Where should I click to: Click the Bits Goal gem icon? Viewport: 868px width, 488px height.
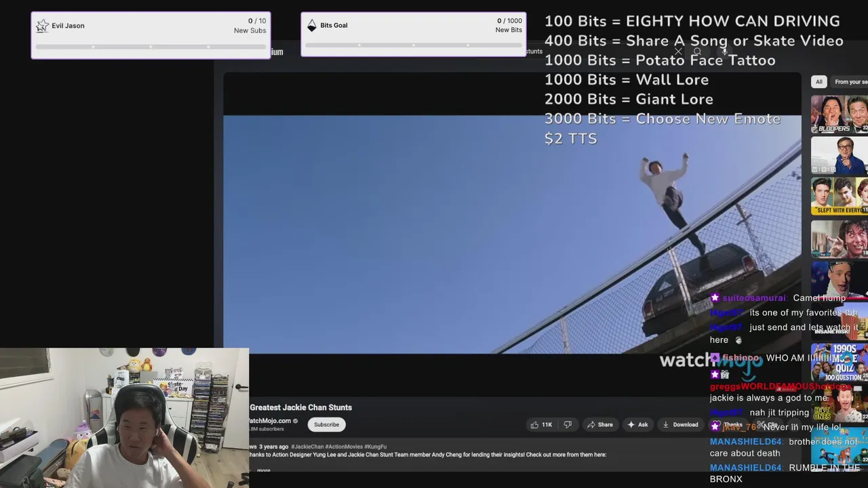click(312, 26)
